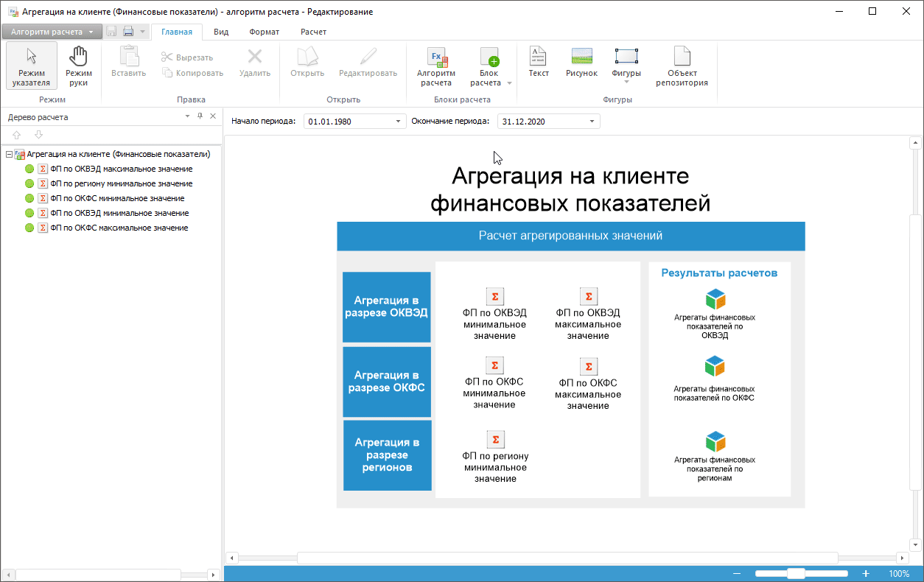
Task: Collapse the root node of calculation tree
Action: 9,155
